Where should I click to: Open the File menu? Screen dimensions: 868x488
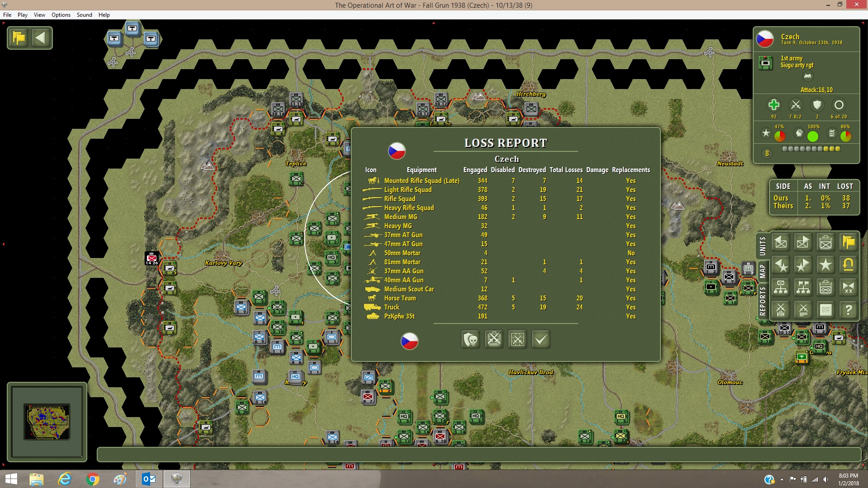click(7, 15)
